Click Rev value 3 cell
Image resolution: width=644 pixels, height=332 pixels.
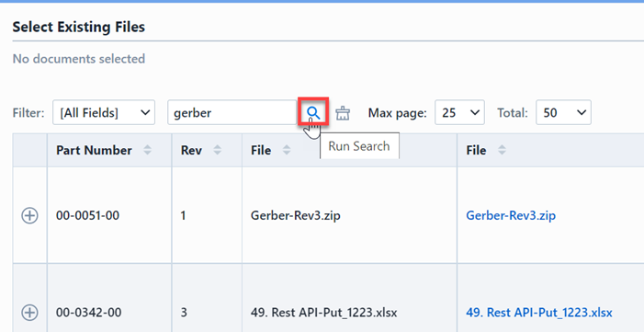click(x=207, y=299)
